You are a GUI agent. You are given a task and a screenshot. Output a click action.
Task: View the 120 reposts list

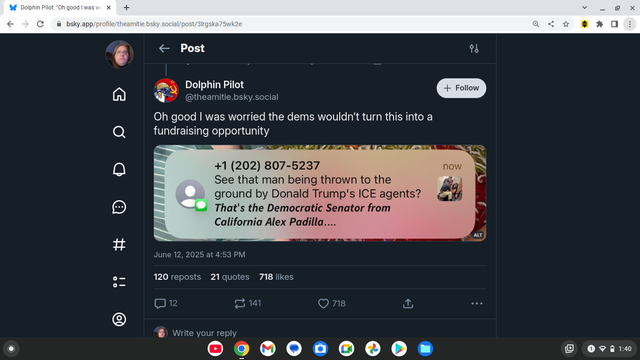tap(177, 277)
